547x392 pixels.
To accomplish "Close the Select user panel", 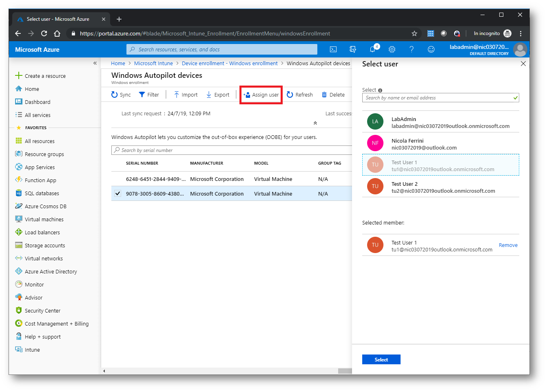I will point(523,64).
